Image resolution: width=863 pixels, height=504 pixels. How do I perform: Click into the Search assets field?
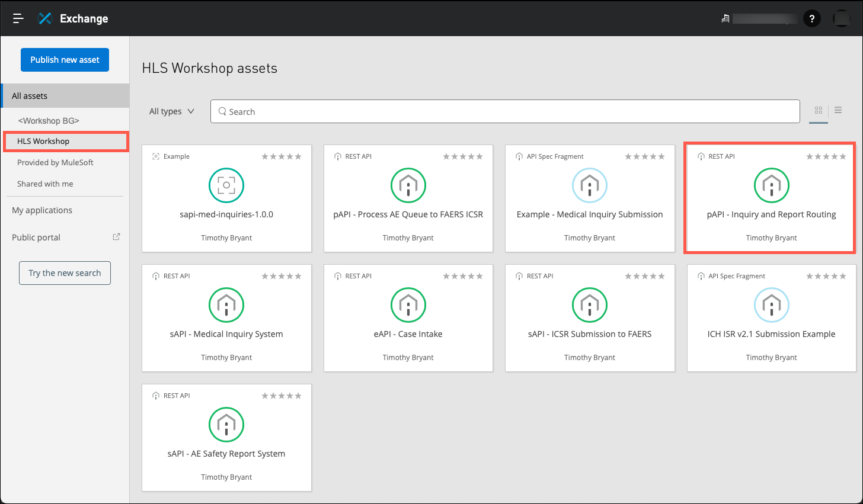click(505, 111)
